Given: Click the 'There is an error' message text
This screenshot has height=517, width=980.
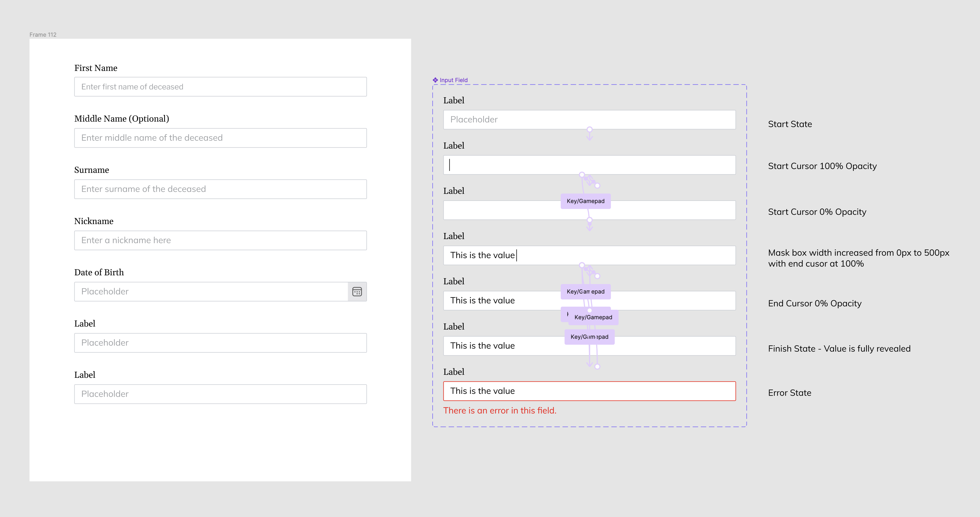Looking at the screenshot, I should [x=499, y=411].
